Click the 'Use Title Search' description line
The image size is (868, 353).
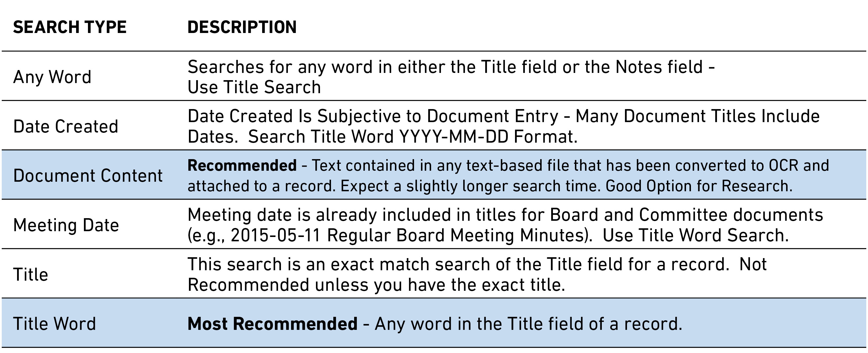click(x=254, y=87)
